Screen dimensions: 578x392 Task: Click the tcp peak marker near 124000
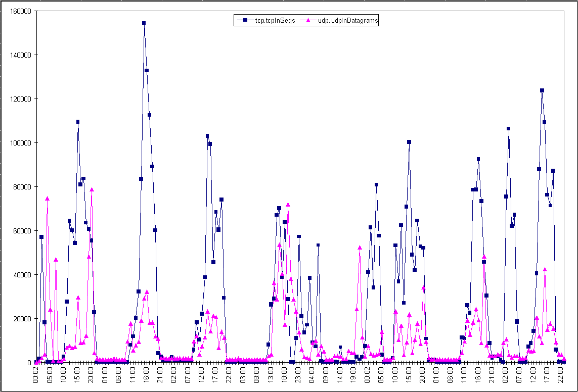[542, 90]
